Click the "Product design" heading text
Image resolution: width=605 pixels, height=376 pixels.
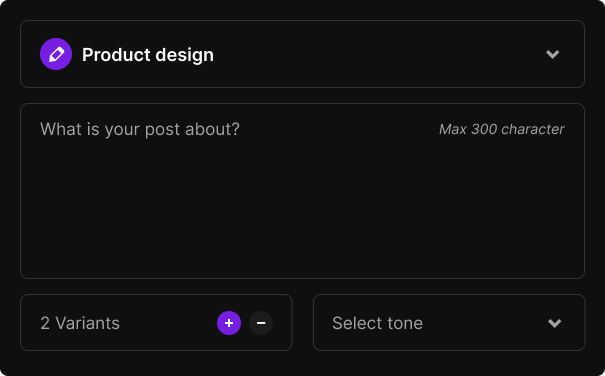click(148, 55)
